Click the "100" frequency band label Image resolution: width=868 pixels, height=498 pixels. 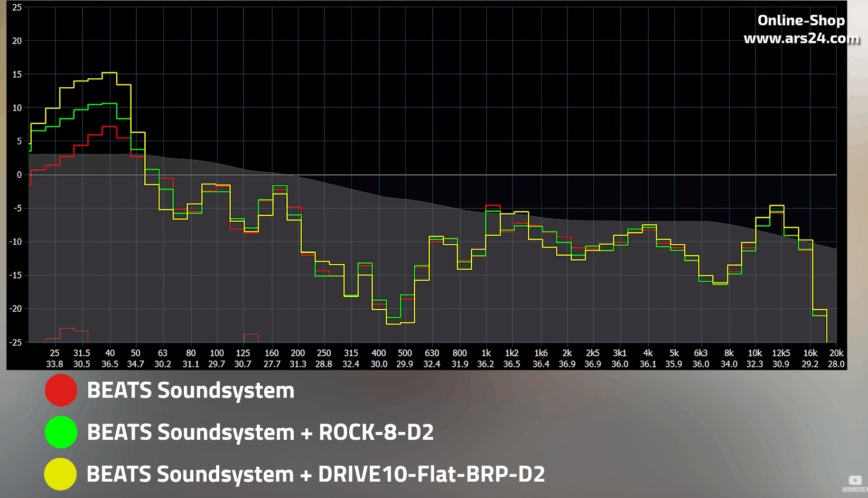pos(217,353)
